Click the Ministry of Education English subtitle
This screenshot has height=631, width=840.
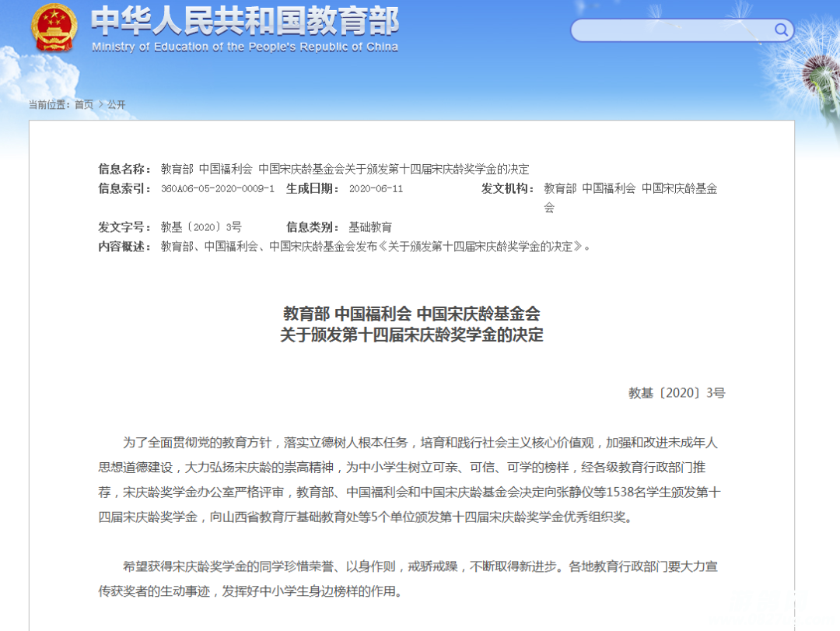coord(245,47)
